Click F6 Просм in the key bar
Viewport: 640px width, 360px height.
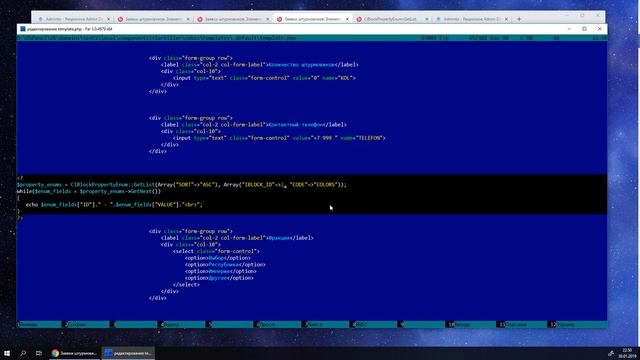[278, 324]
